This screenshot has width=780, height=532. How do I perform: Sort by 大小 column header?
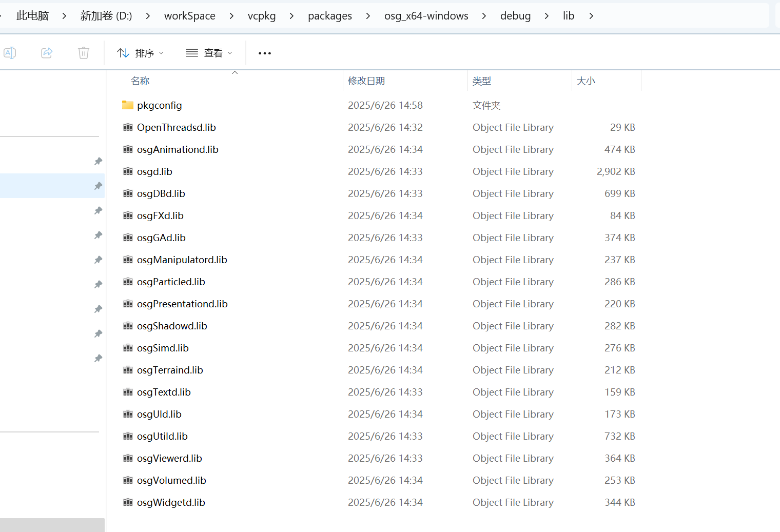click(x=586, y=81)
